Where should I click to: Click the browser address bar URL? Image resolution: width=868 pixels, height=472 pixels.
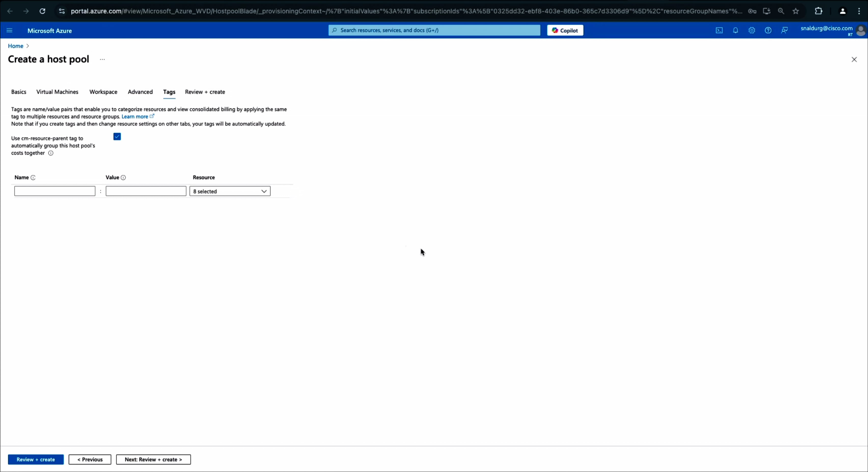[406, 11]
